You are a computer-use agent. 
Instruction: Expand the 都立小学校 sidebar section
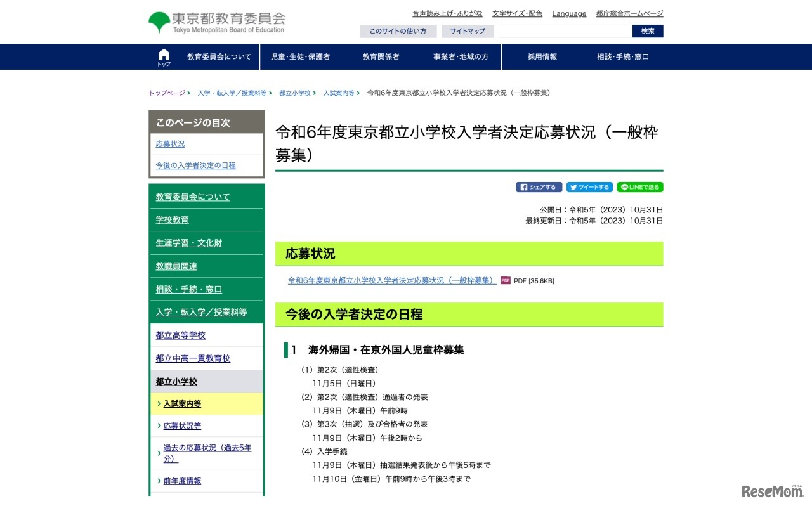(176, 382)
